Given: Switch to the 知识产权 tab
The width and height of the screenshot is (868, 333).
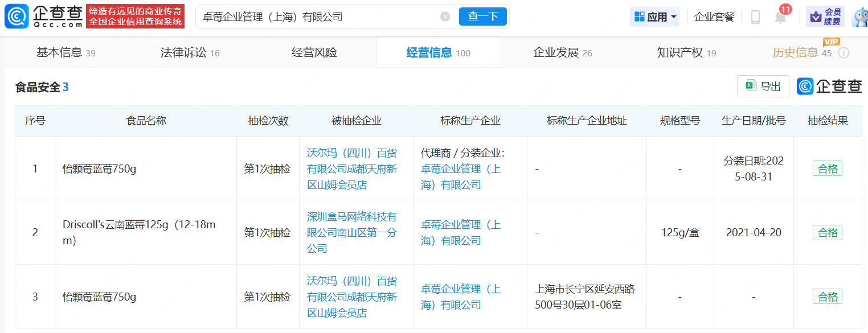Looking at the screenshot, I should point(687,53).
